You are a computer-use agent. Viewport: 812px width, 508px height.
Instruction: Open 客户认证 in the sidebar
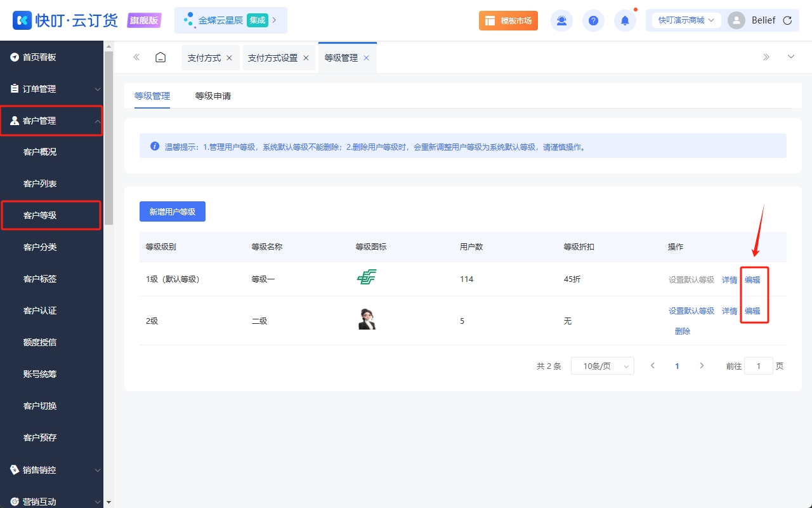[51, 311]
